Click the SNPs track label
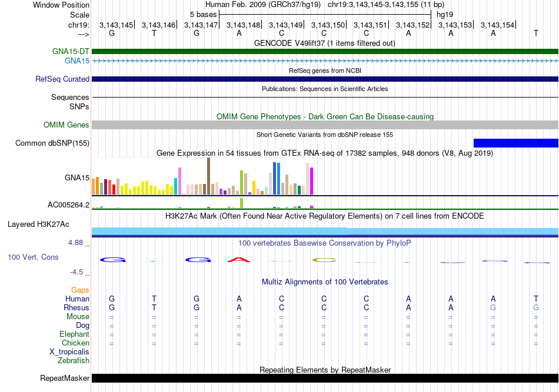This screenshot has height=392, width=559. coord(79,106)
